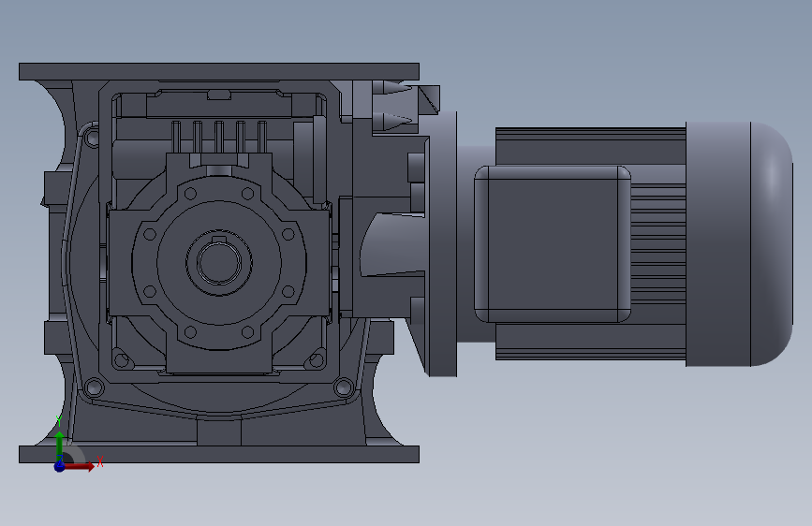Screen dimensions: 812x526
Task: Select the square motor terminal box
Action: click(553, 244)
